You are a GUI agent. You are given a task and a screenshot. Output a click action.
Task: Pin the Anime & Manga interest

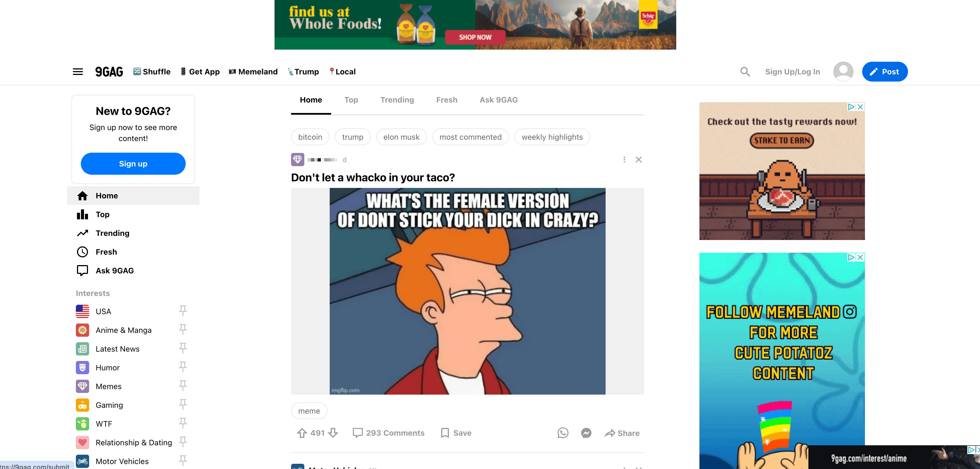[183, 330]
